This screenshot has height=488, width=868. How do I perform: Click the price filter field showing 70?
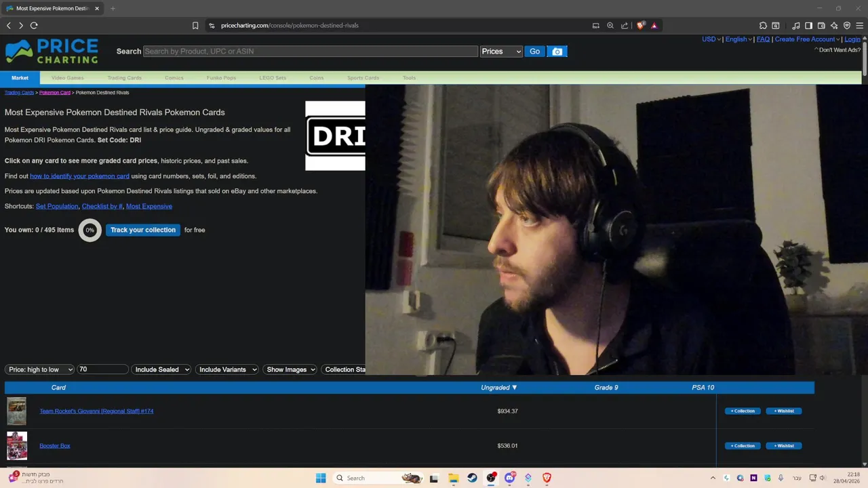click(x=102, y=369)
